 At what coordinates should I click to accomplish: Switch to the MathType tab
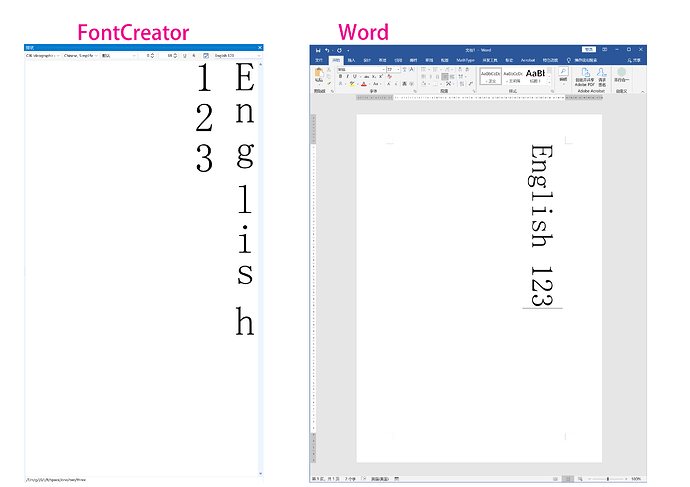[x=465, y=60]
